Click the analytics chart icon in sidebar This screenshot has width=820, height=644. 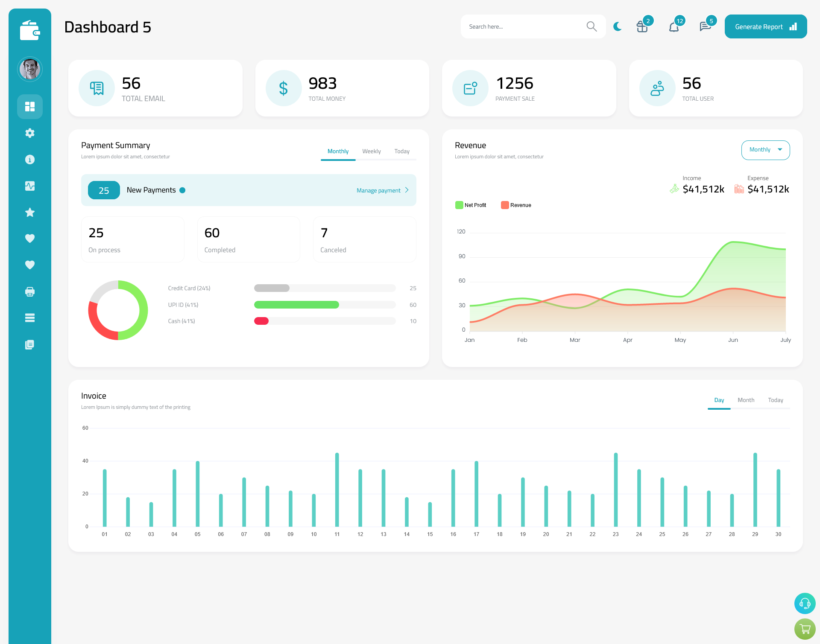click(29, 186)
